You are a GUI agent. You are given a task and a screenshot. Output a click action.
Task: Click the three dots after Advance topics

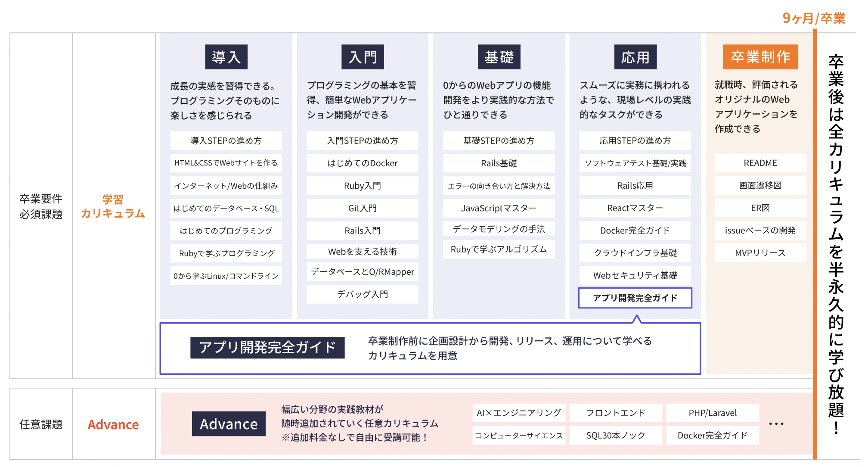776,424
